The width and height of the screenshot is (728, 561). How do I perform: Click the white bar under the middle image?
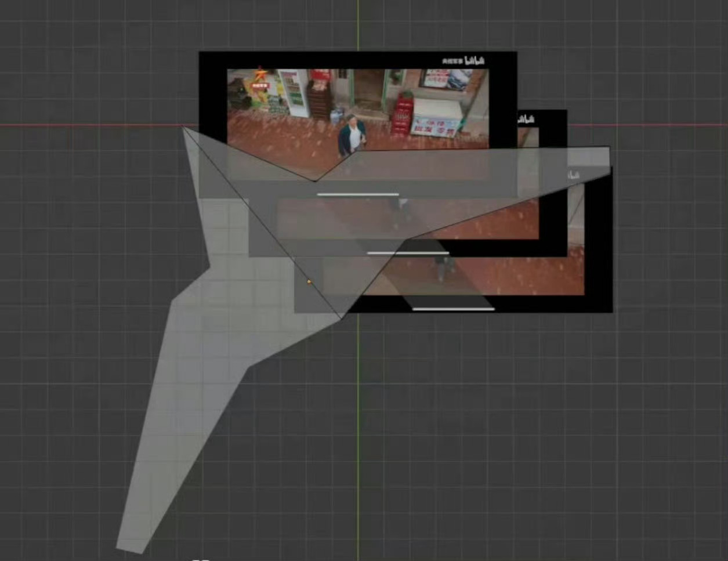(x=408, y=253)
